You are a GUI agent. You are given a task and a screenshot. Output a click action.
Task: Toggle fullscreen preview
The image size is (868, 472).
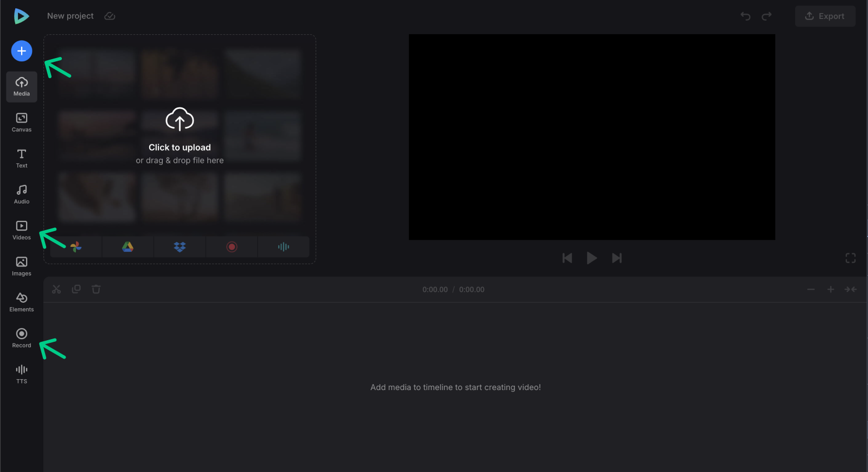(x=851, y=258)
